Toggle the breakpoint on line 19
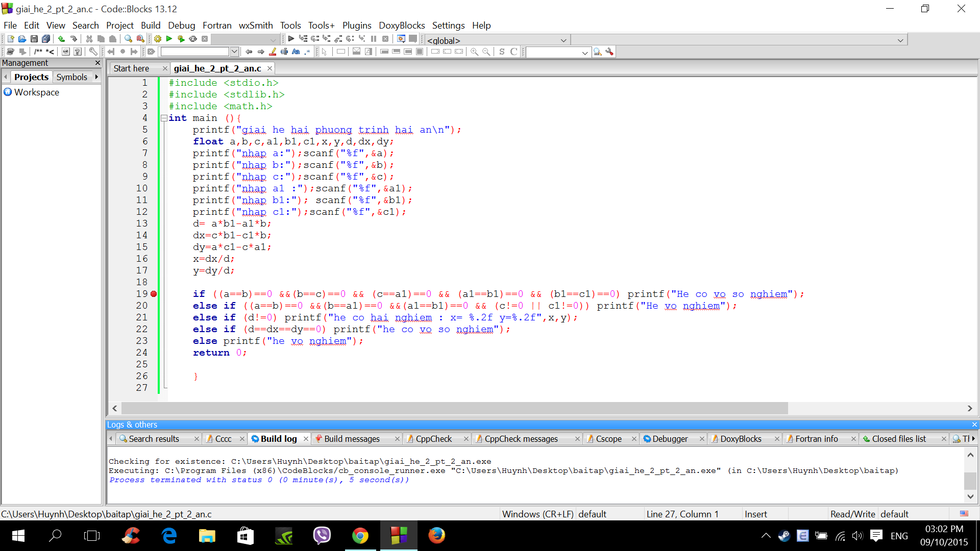This screenshot has height=551, width=980. pos(154,294)
